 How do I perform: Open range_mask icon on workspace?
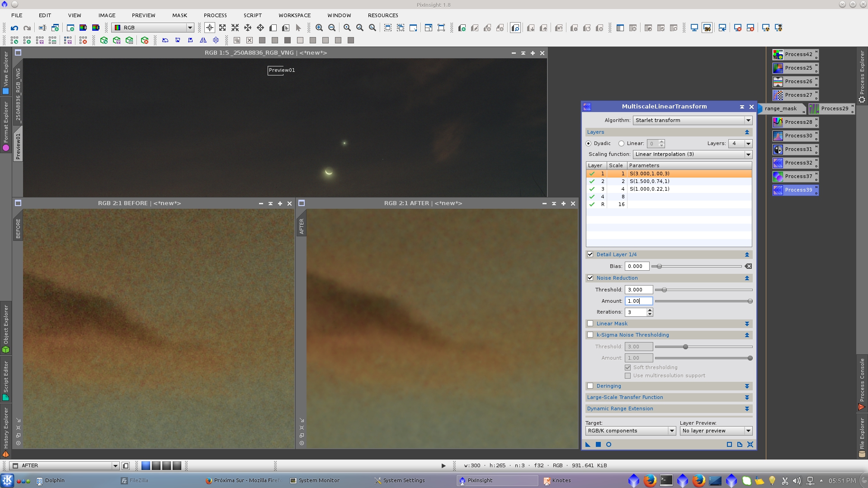(781, 108)
